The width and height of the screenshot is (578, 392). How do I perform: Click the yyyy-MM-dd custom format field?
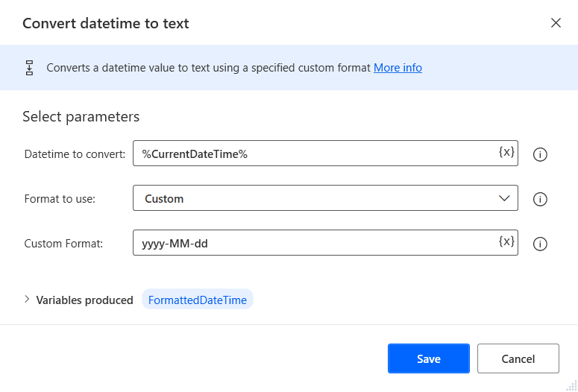click(313, 243)
